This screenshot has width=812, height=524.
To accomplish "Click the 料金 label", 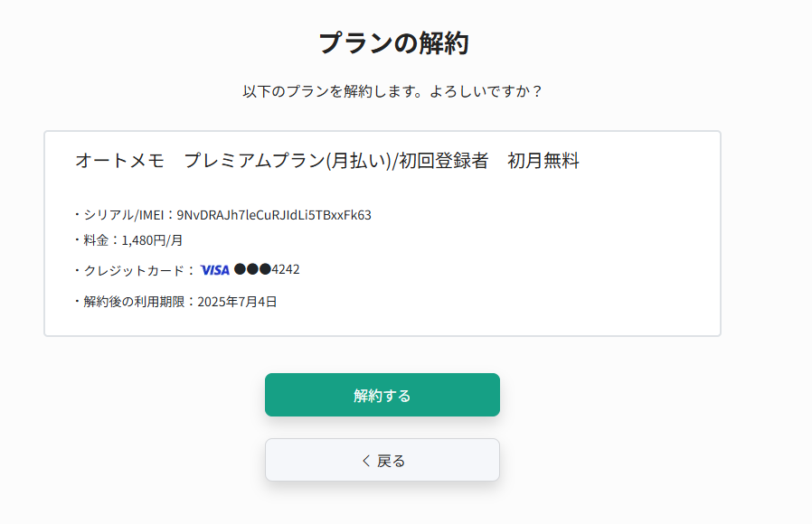I will tap(96, 240).
